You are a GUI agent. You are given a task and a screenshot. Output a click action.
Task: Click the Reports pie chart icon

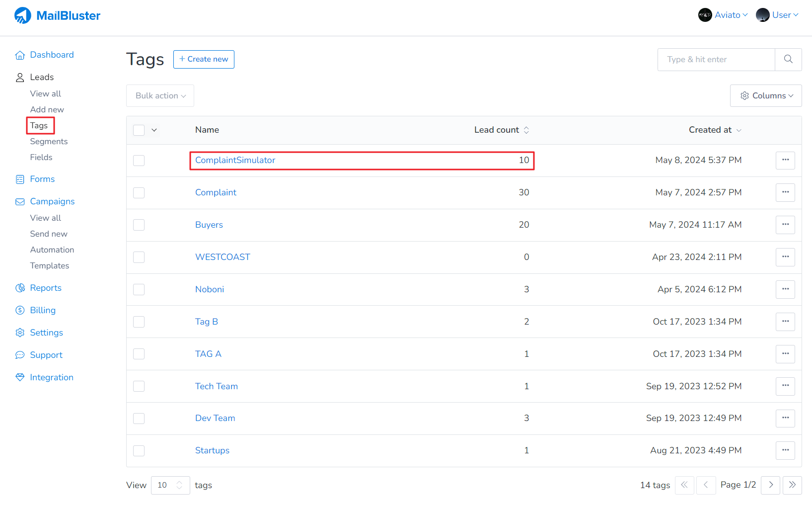(x=20, y=288)
